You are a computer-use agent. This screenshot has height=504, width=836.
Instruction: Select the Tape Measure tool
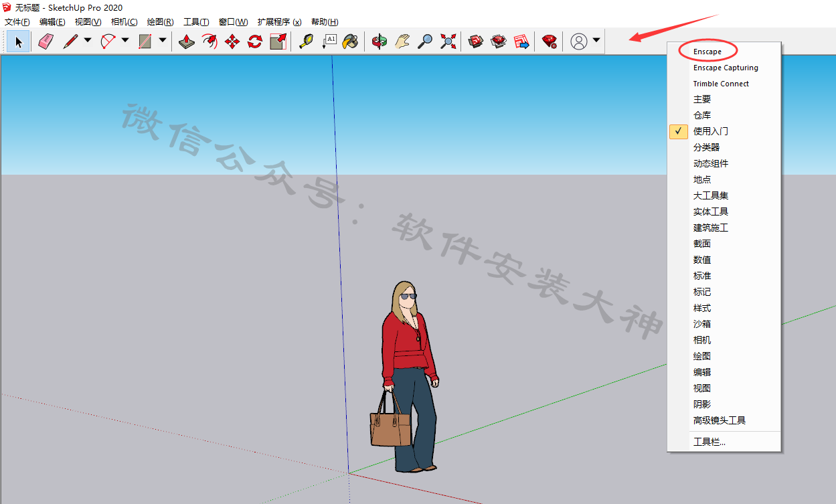pyautogui.click(x=306, y=41)
